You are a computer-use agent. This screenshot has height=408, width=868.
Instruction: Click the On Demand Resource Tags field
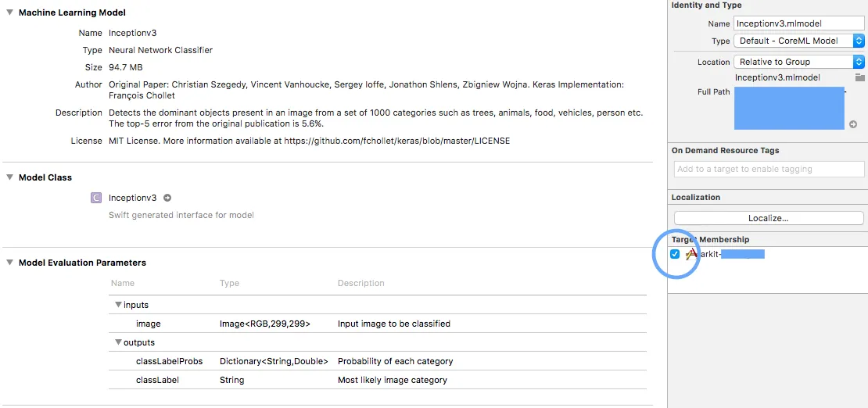[x=768, y=169]
